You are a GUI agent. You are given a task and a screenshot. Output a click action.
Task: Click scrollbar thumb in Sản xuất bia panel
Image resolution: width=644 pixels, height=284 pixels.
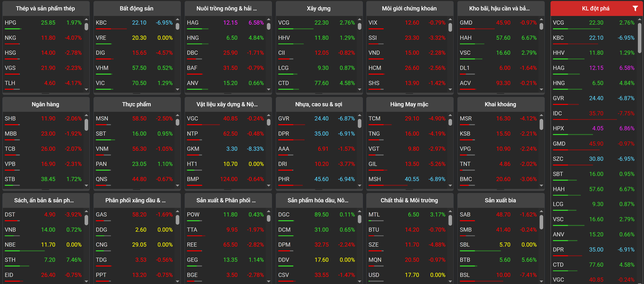(541, 222)
